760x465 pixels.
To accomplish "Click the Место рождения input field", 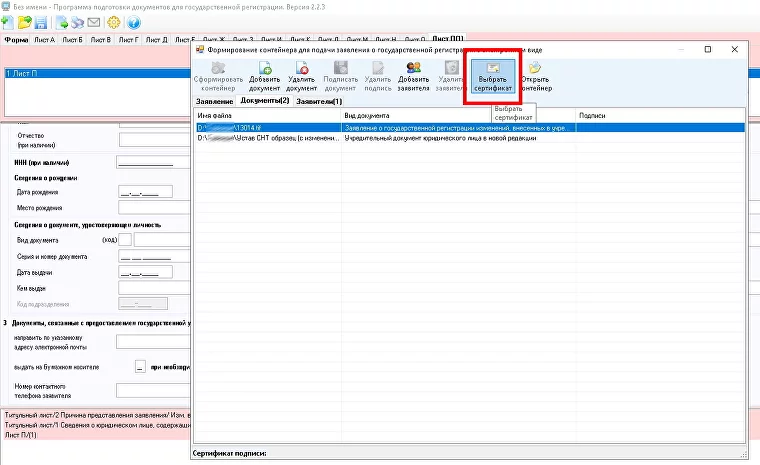I will click(x=154, y=208).
